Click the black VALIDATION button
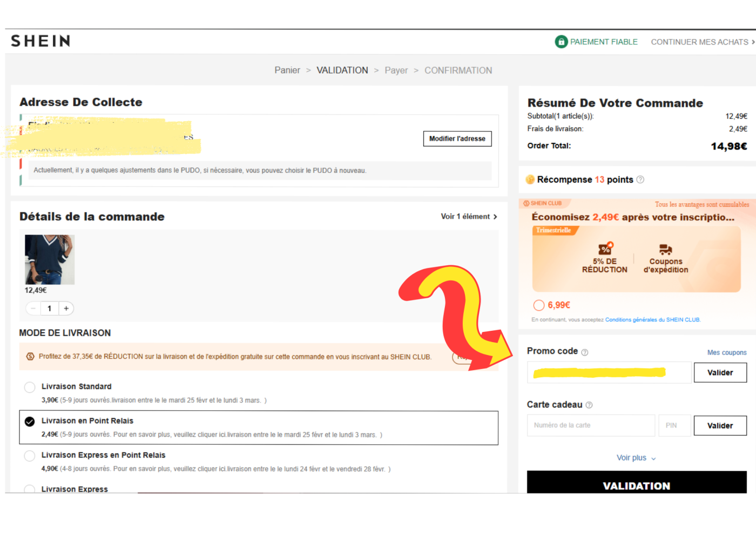This screenshot has width=756, height=548. click(637, 483)
